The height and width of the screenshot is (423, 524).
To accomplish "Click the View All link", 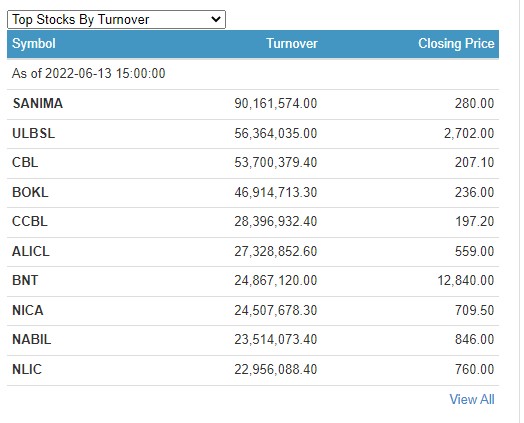I will [472, 399].
